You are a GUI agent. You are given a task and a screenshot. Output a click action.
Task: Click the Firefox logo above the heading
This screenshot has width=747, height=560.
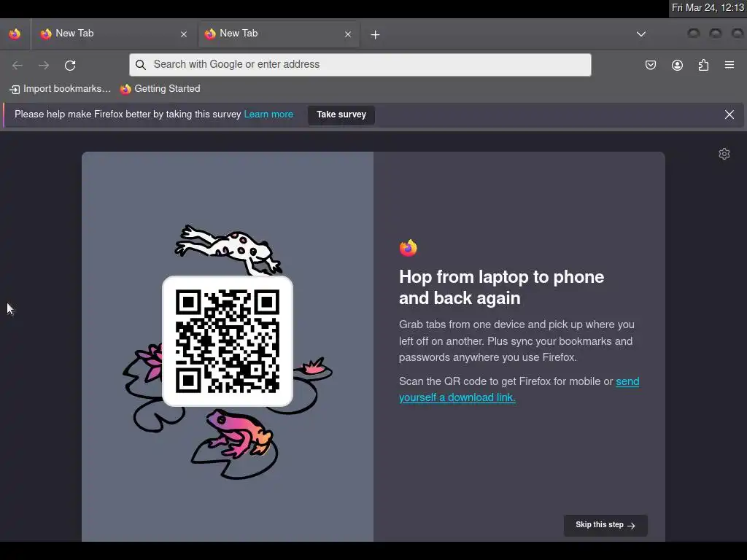coord(409,248)
